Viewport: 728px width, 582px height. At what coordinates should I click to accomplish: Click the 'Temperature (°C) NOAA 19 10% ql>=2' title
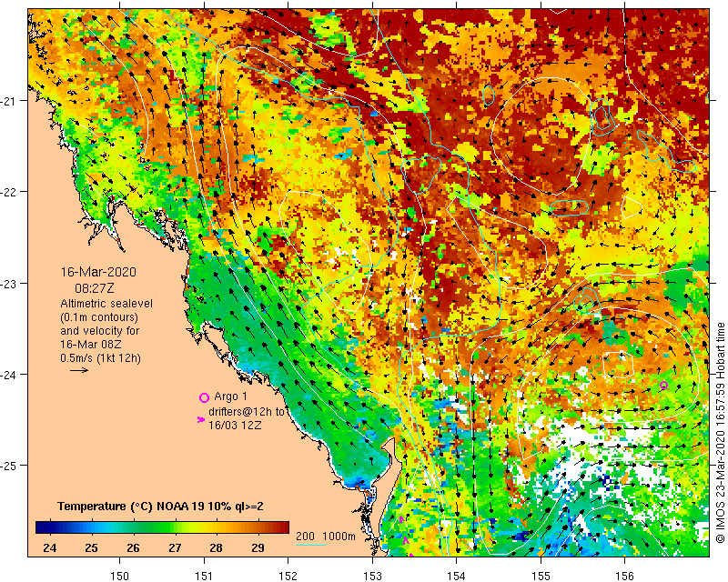[161, 506]
